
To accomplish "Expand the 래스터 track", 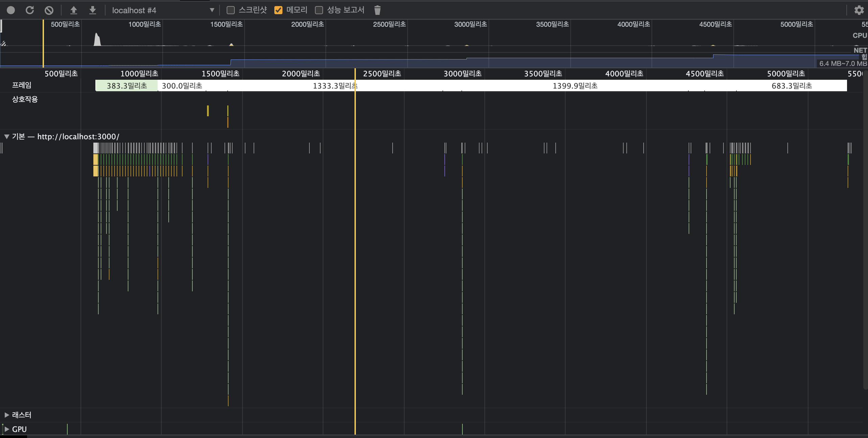I will click(6, 415).
